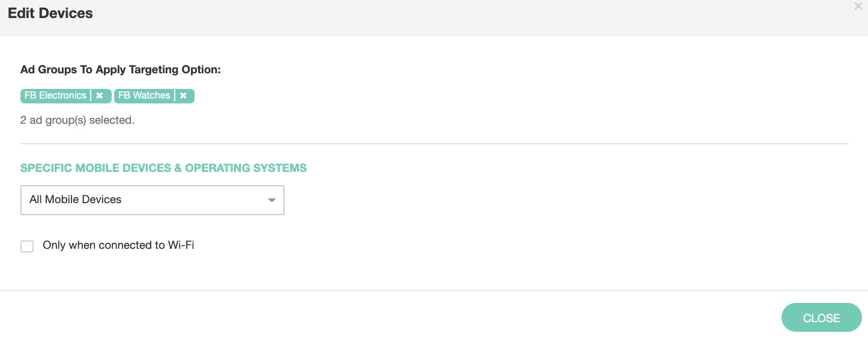The image size is (868, 339).
Task: Select the FB Watches tag label
Action: tap(144, 96)
